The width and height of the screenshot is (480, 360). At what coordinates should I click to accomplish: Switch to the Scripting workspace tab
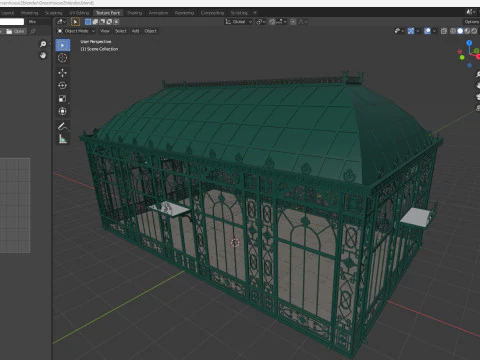pyautogui.click(x=239, y=13)
